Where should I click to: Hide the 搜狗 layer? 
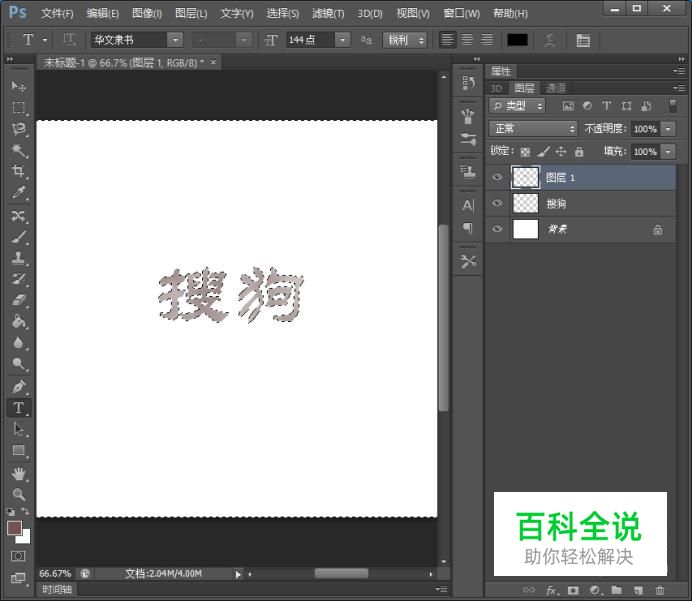click(x=497, y=203)
